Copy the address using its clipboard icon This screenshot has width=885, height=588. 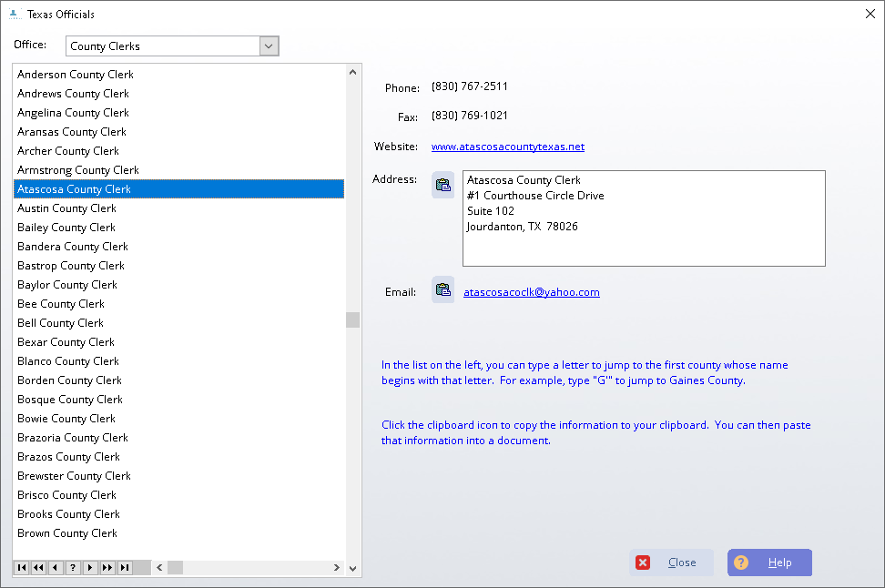click(442, 185)
